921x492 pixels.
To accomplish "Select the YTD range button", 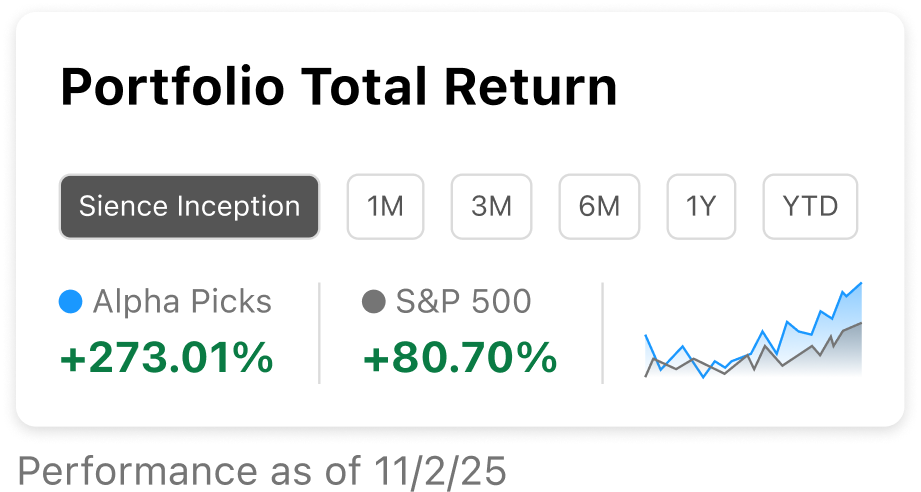I will pos(810,207).
